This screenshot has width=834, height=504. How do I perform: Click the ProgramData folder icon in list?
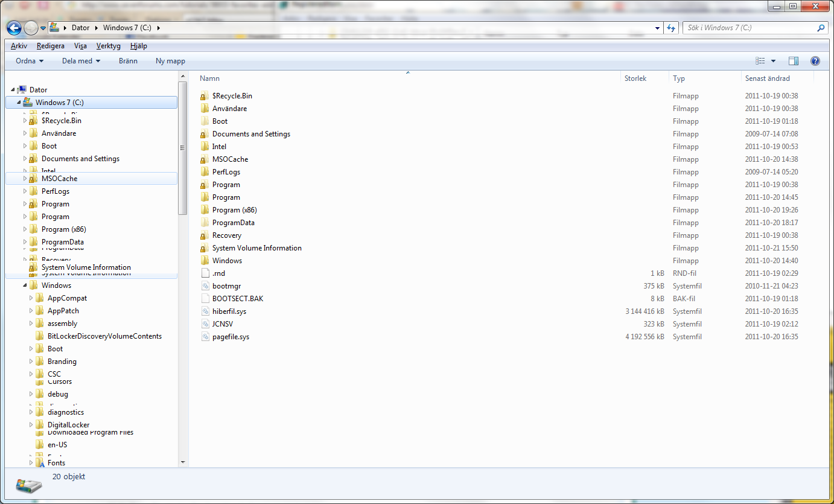pyautogui.click(x=205, y=223)
